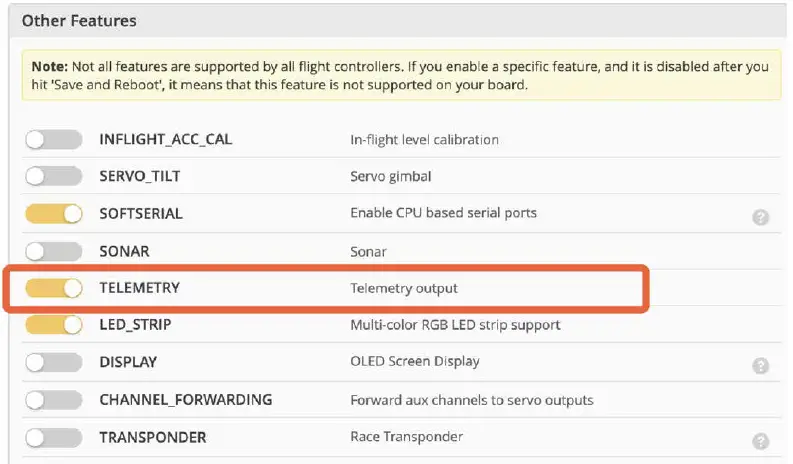Turn on the SERVO_TILT switch
793x464 pixels.
point(54,177)
